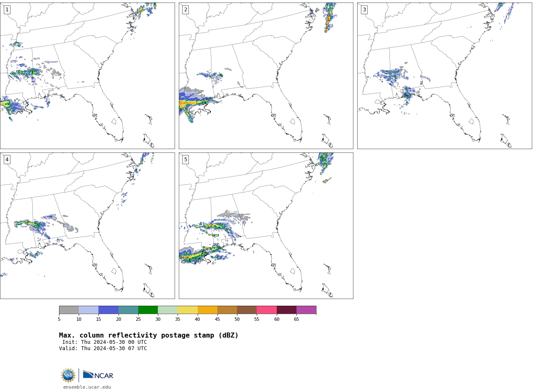Select the maroon 60-65 dBZ swatch
Screen dimensions: 536x392
point(286,310)
